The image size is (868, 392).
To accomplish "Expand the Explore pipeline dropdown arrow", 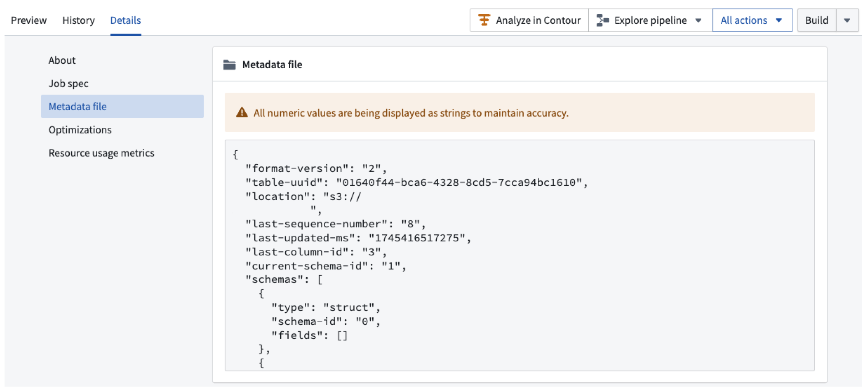I will (698, 21).
